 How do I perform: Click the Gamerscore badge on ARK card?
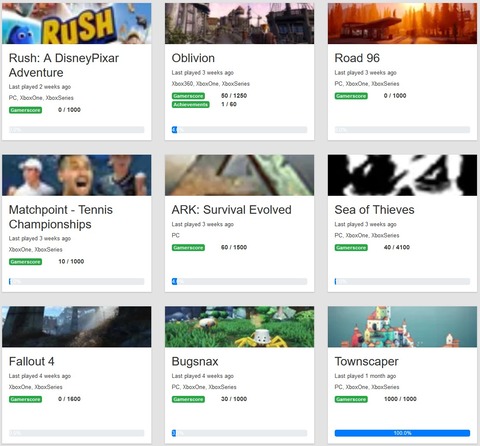pyautogui.click(x=188, y=248)
